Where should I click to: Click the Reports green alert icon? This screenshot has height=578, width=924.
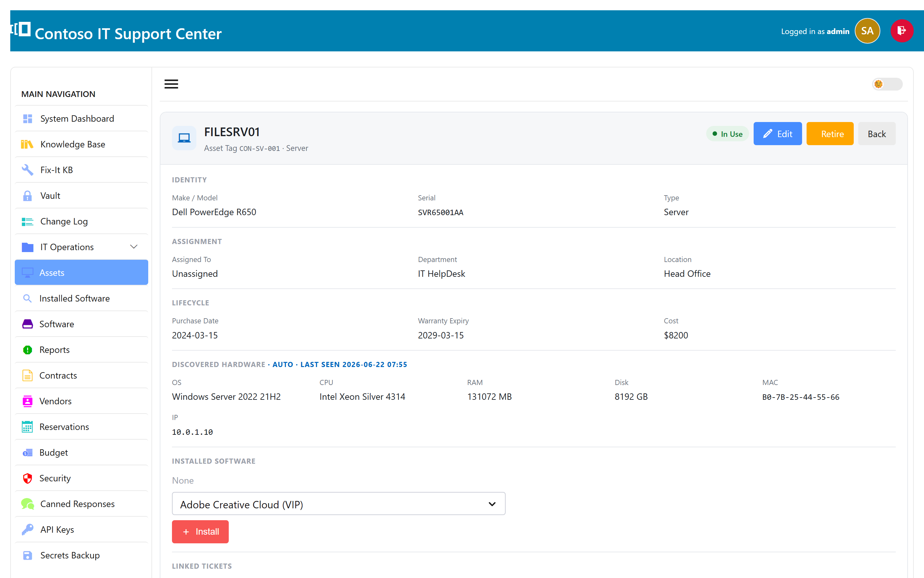click(x=28, y=350)
